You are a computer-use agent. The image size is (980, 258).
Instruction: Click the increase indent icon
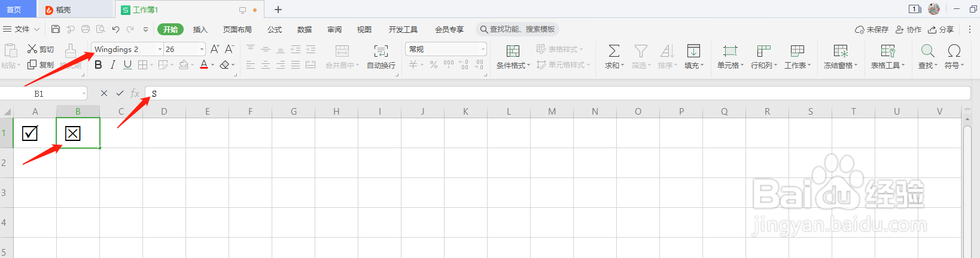[311, 49]
